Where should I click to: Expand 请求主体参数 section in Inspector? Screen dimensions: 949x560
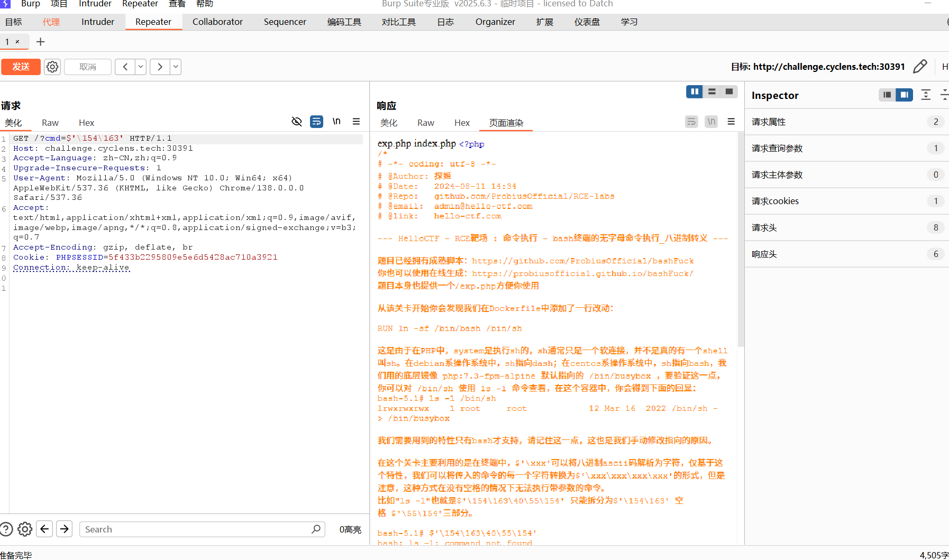pyautogui.click(x=847, y=175)
